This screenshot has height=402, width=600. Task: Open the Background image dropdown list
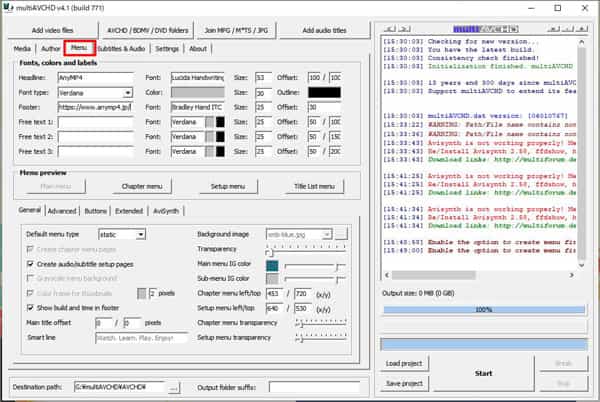point(326,233)
